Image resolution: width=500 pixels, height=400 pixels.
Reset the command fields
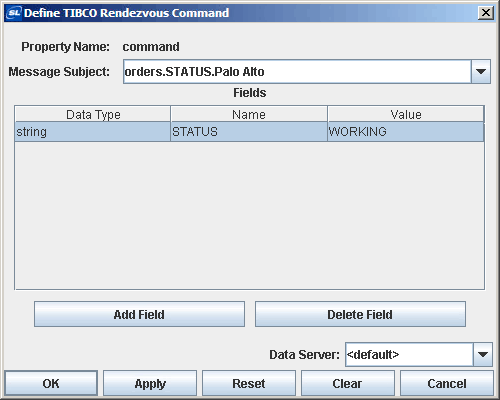(x=249, y=383)
